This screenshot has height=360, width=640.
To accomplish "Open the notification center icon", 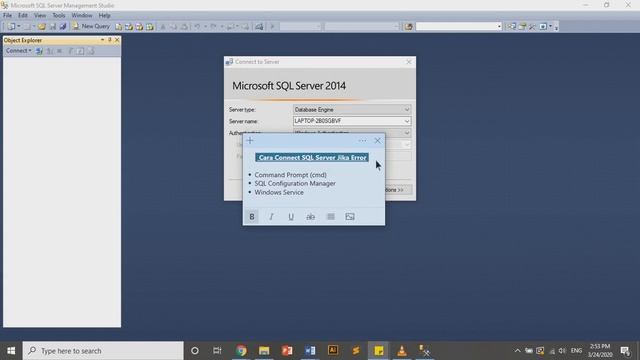I will 625,351.
